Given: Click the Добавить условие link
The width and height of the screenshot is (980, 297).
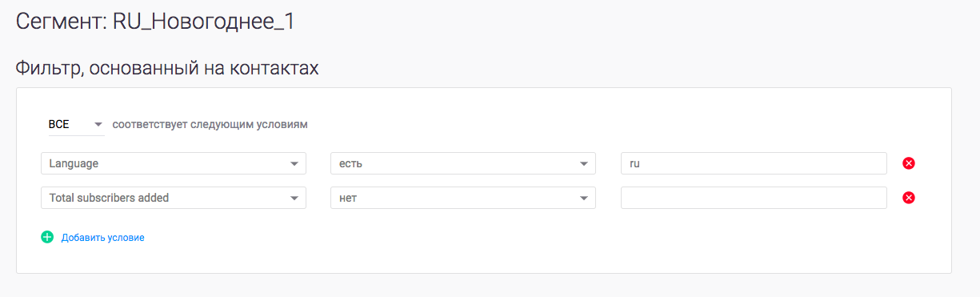Looking at the screenshot, I should tap(102, 238).
